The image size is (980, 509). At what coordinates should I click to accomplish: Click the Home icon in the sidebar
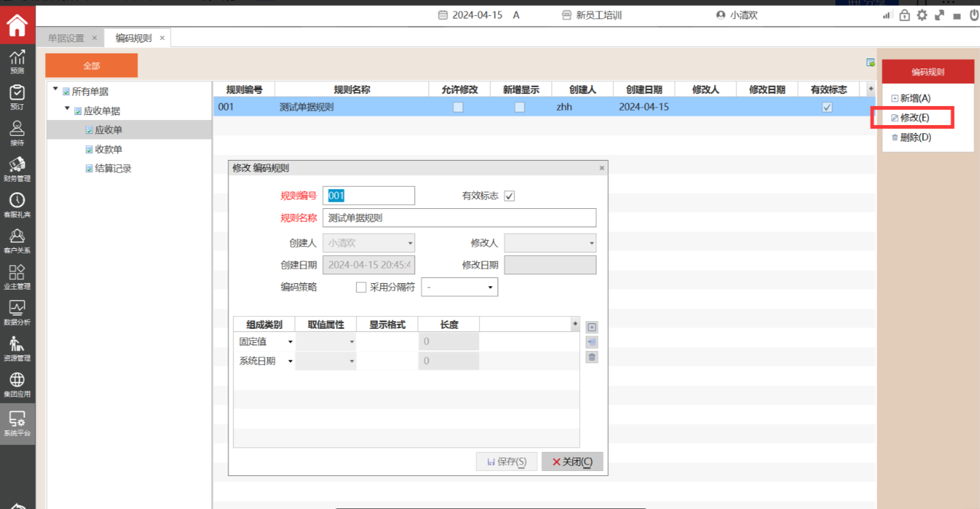pos(17,26)
